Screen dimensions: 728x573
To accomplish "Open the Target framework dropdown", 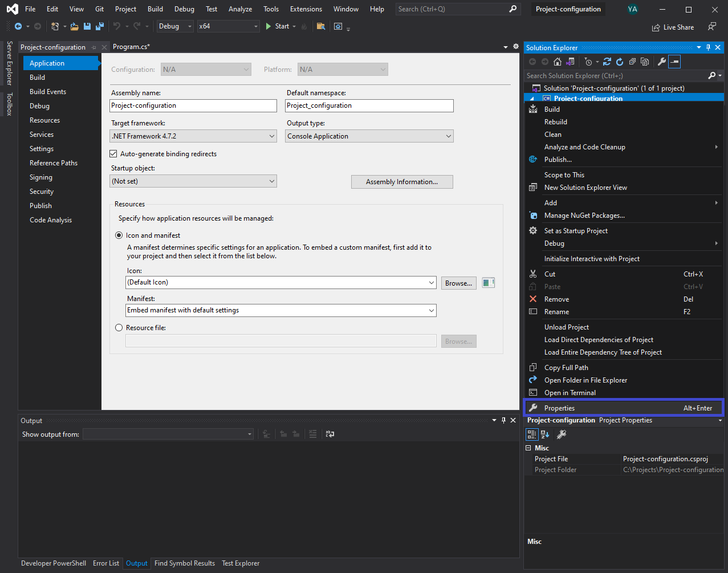I will coord(272,136).
